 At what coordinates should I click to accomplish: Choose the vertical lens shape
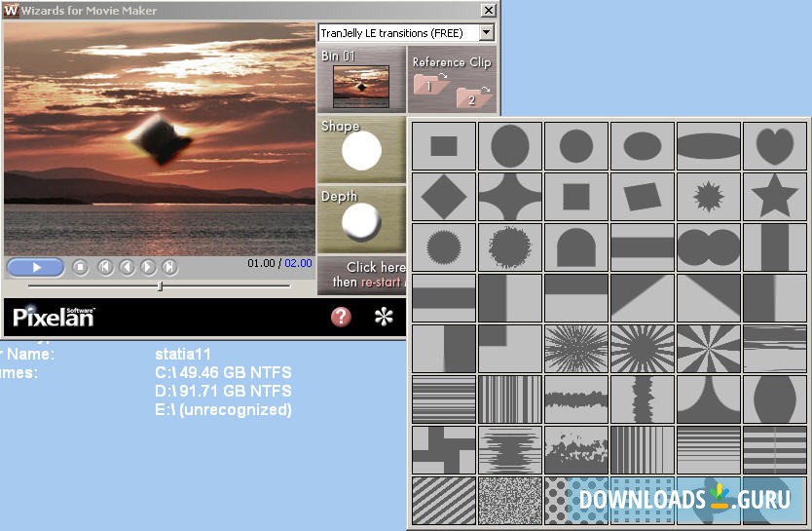(775, 399)
